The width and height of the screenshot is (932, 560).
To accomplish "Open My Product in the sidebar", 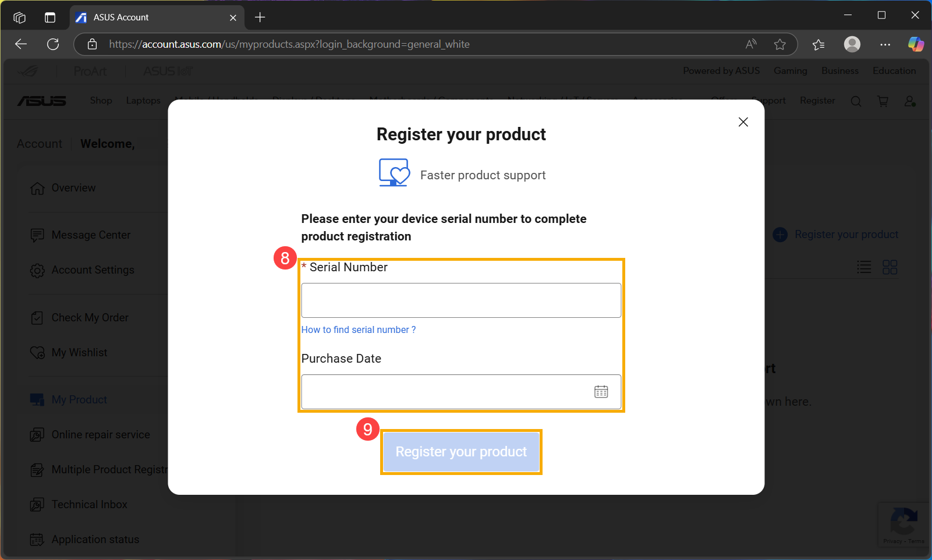I will click(x=79, y=400).
